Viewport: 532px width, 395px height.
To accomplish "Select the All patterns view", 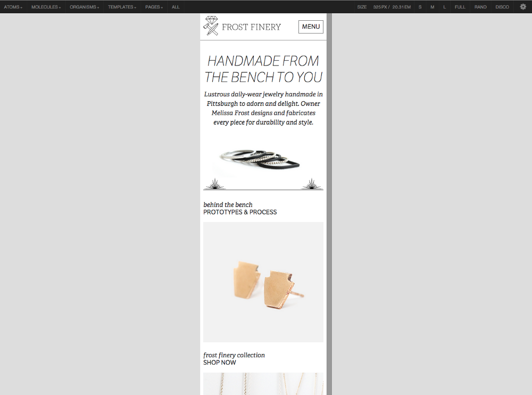I will coord(176,7).
